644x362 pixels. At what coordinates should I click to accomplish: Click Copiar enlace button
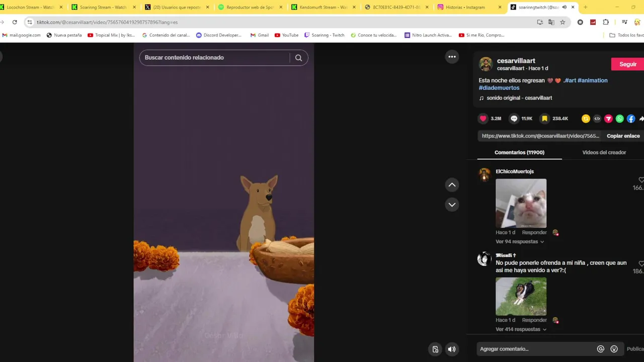pos(623,136)
